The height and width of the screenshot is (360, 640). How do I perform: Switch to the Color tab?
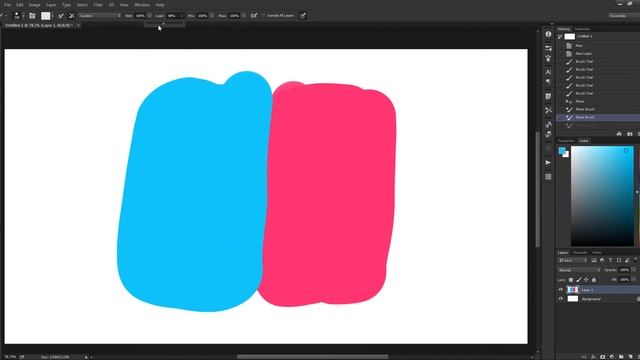(584, 141)
